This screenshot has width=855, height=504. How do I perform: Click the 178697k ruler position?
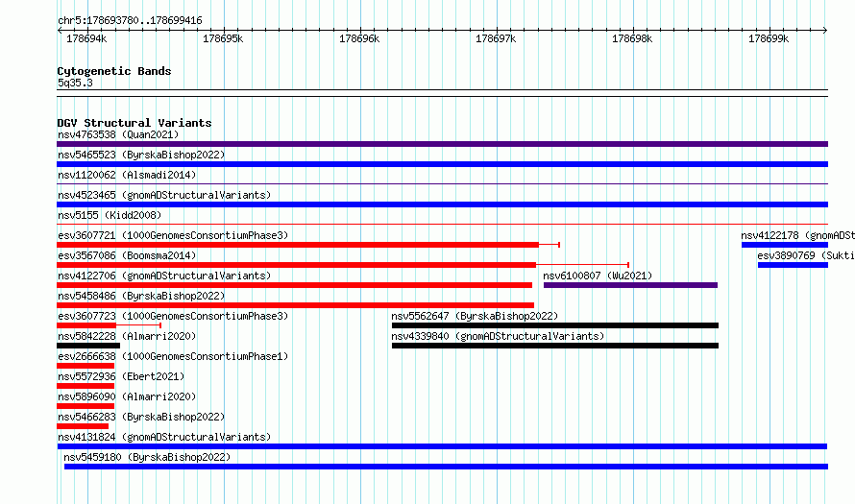point(496,38)
